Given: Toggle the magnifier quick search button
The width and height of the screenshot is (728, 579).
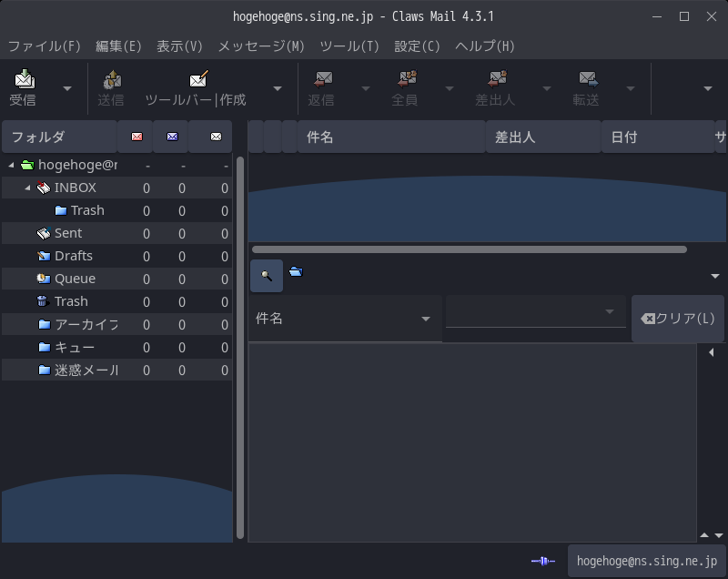Looking at the screenshot, I should click(266, 274).
